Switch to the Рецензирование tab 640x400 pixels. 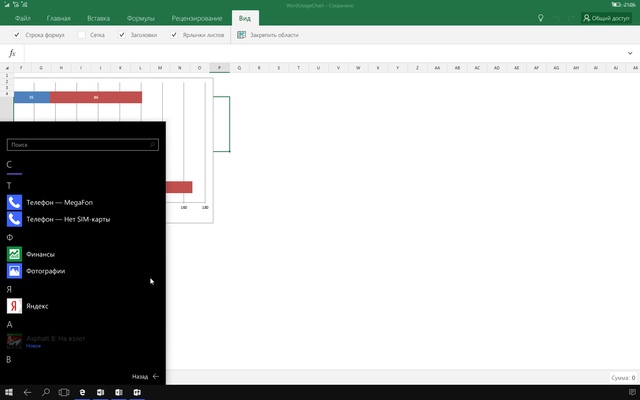197,18
